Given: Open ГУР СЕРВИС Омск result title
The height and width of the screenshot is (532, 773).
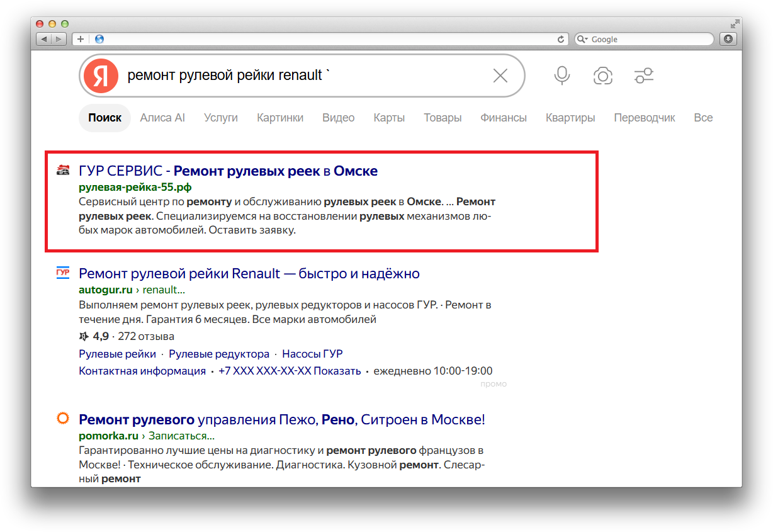Looking at the screenshot, I should (228, 171).
